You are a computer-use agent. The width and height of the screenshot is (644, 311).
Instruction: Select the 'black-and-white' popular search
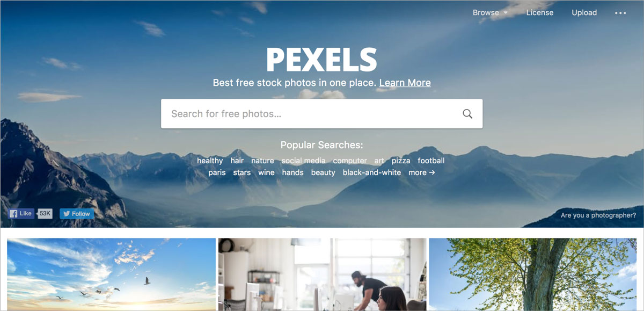[x=372, y=172]
